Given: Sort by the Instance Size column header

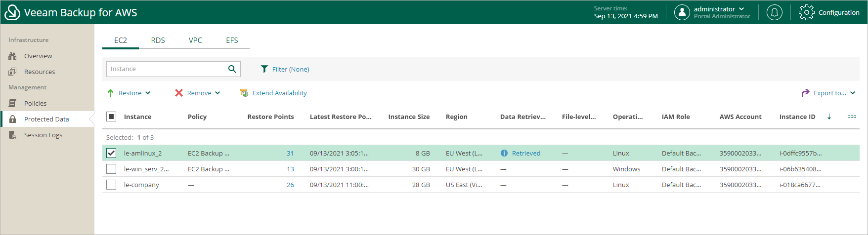Looking at the screenshot, I should [409, 117].
